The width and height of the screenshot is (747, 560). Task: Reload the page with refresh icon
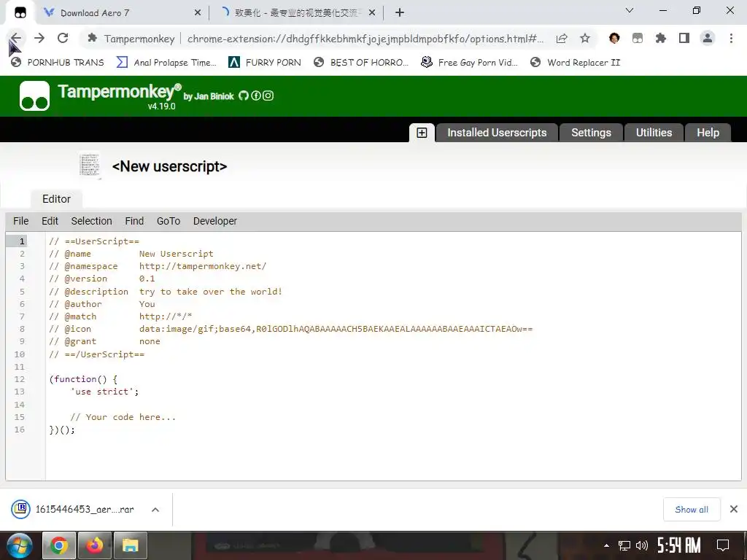pos(63,38)
